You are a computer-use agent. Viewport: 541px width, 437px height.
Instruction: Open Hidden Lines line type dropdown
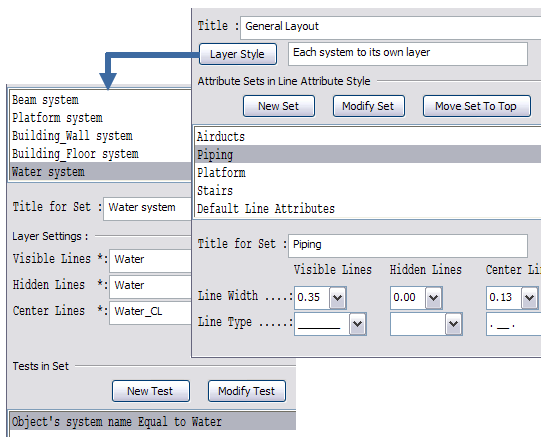[x=453, y=324]
